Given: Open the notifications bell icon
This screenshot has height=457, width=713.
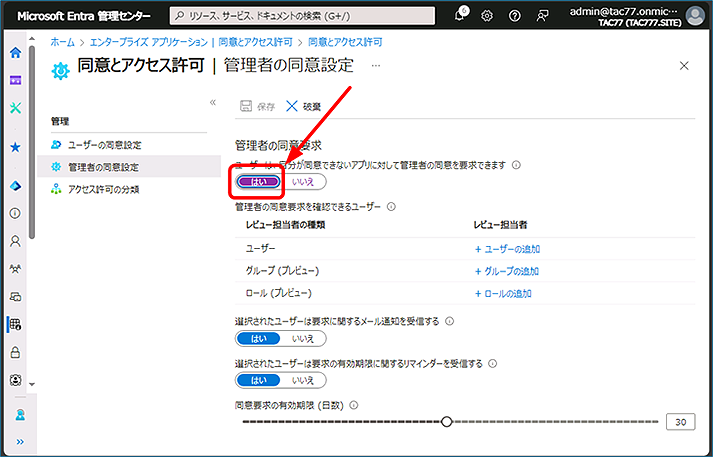Looking at the screenshot, I should point(460,15).
